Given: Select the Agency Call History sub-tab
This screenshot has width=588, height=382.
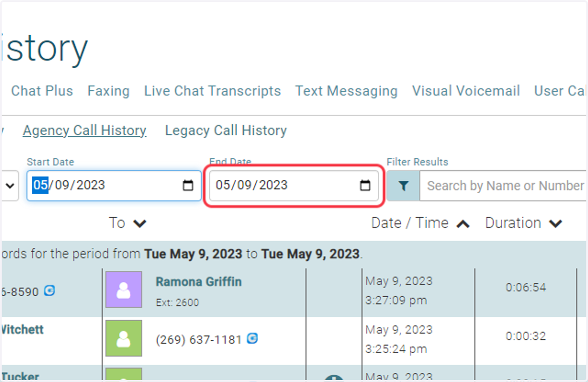Looking at the screenshot, I should (x=85, y=130).
